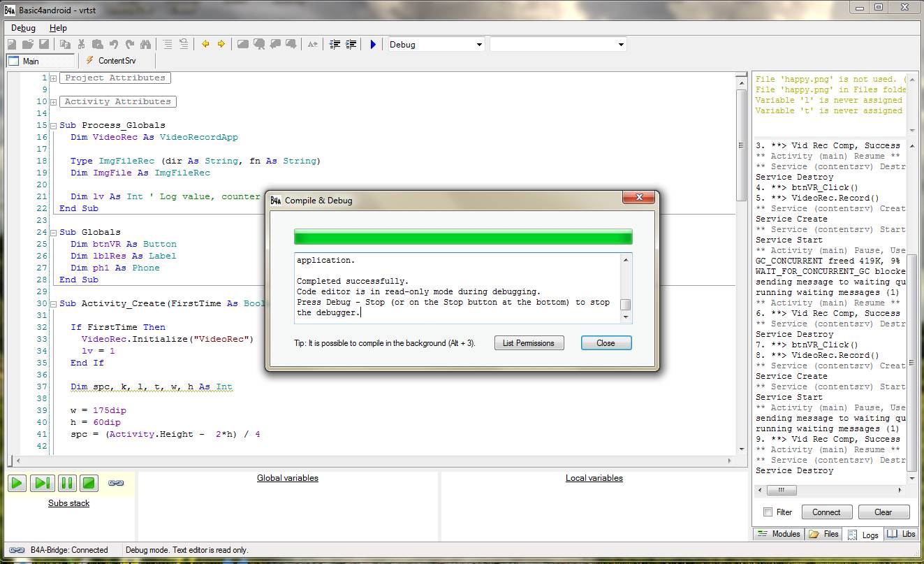Open the Files tab in side panel

point(823,534)
